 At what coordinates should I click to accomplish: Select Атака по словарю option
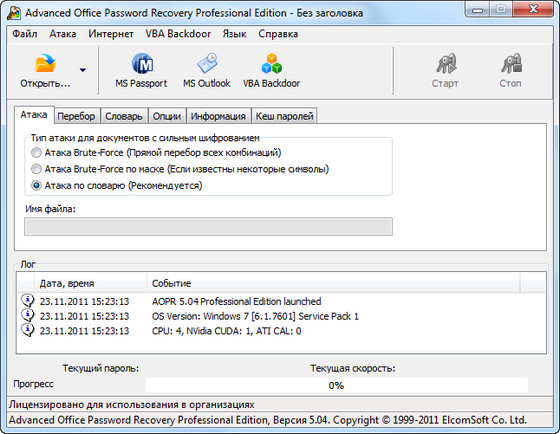coord(36,185)
